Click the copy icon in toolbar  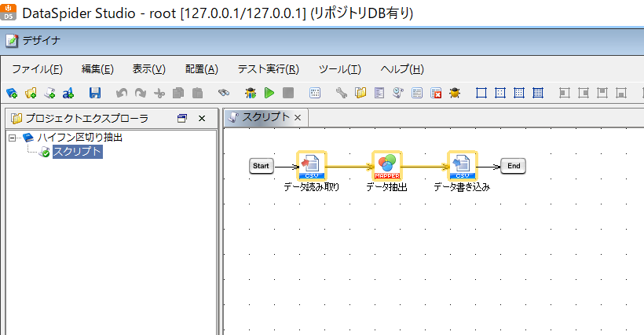point(178,93)
